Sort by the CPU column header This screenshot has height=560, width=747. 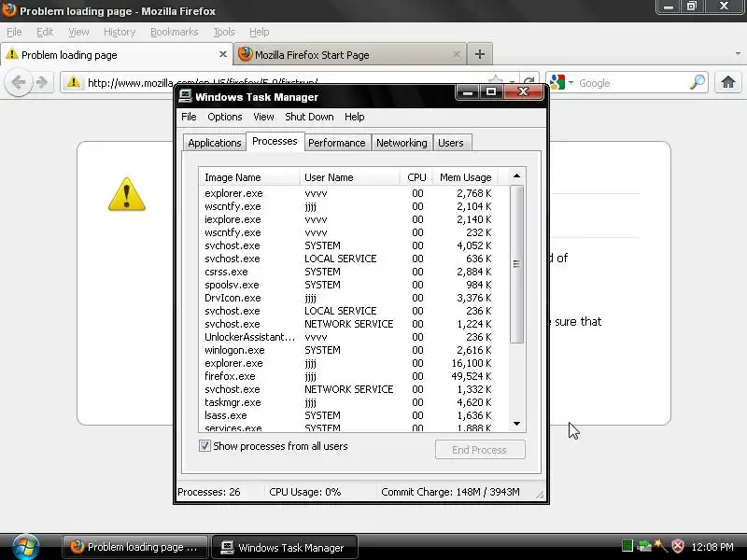tap(416, 177)
